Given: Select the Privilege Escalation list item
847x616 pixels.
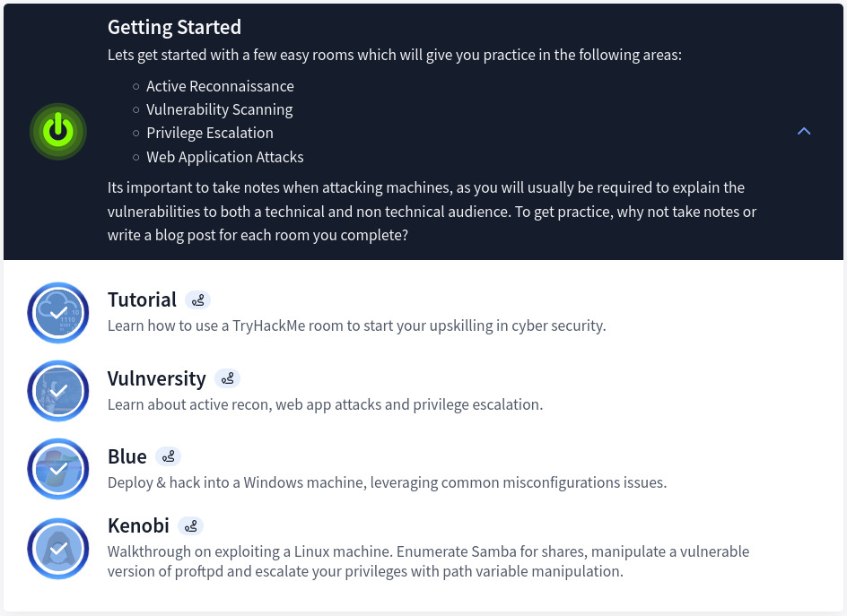Looking at the screenshot, I should tap(209, 133).
